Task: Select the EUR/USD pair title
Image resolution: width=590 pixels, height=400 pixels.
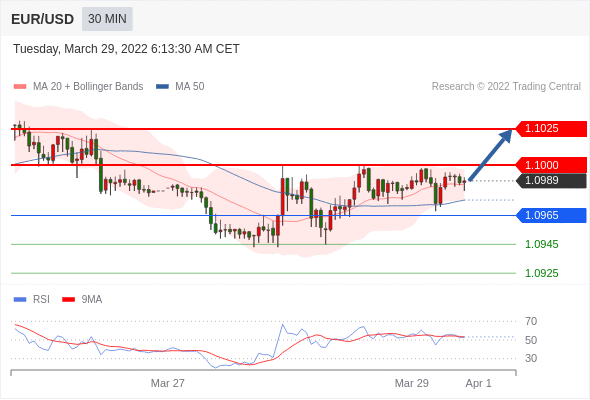Action: pos(43,19)
